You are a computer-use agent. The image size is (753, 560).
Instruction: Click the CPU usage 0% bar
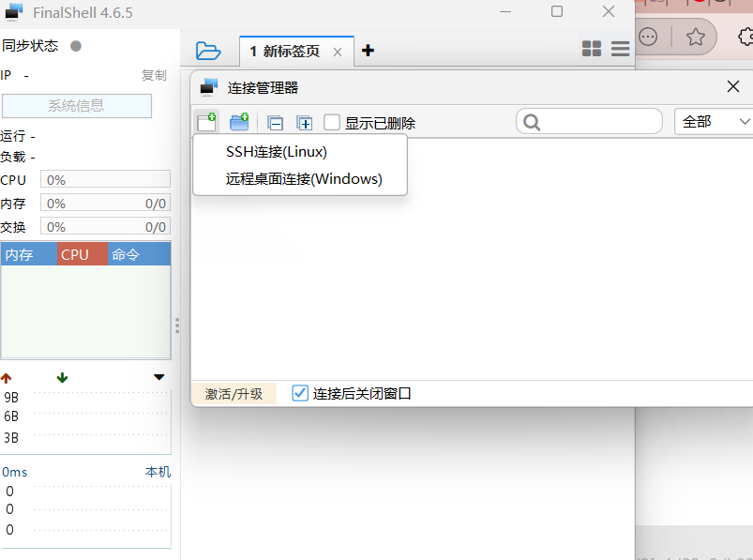click(x=105, y=178)
